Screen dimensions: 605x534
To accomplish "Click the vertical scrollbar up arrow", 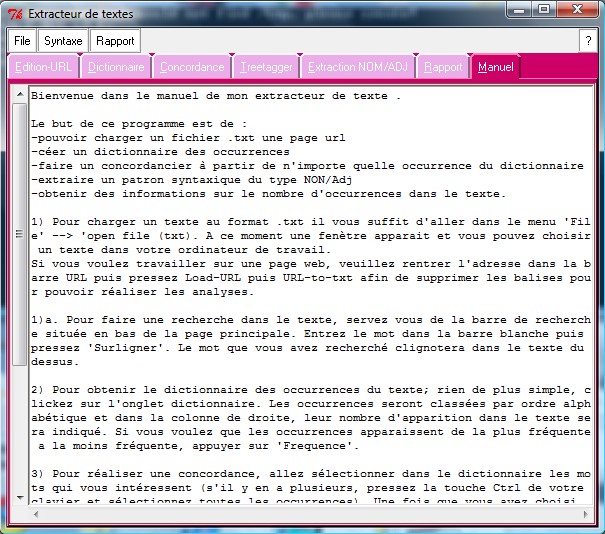I will [20, 94].
